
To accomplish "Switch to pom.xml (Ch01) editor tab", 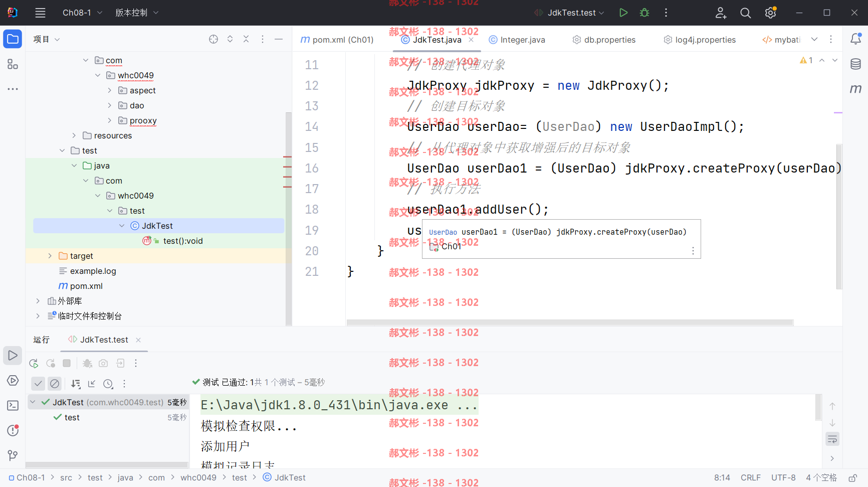I will (337, 40).
